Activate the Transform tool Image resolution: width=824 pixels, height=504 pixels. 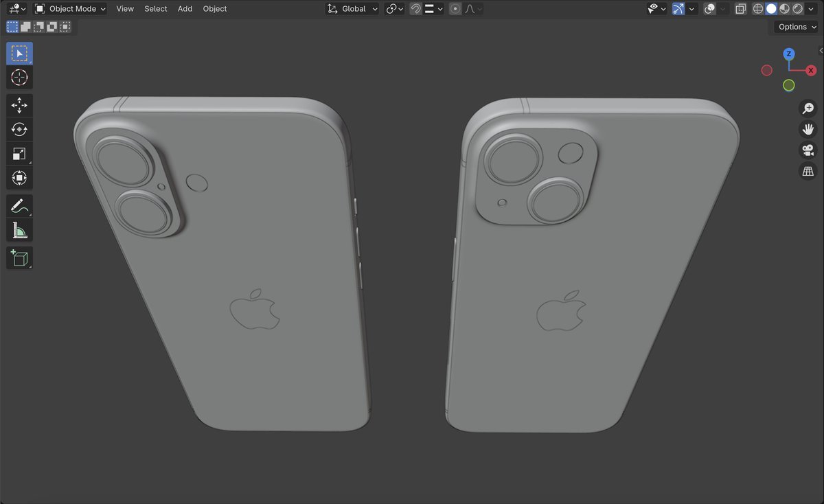tap(19, 178)
